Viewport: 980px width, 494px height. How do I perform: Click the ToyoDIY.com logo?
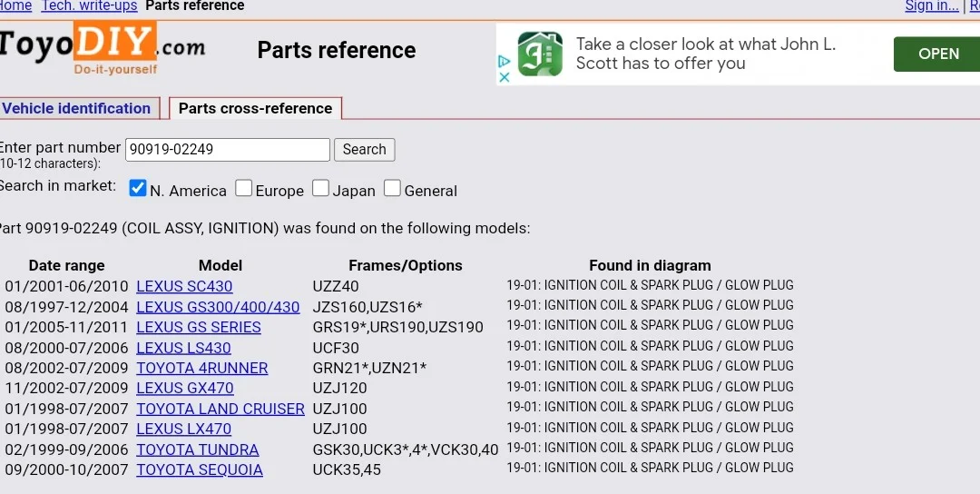tap(102, 48)
